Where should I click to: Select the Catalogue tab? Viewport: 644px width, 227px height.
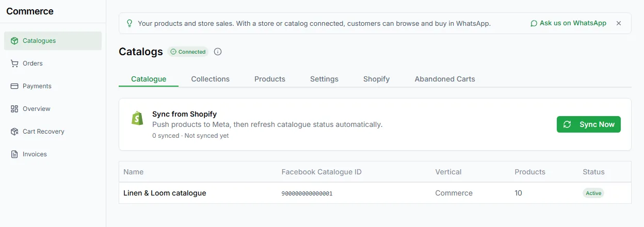(x=149, y=79)
